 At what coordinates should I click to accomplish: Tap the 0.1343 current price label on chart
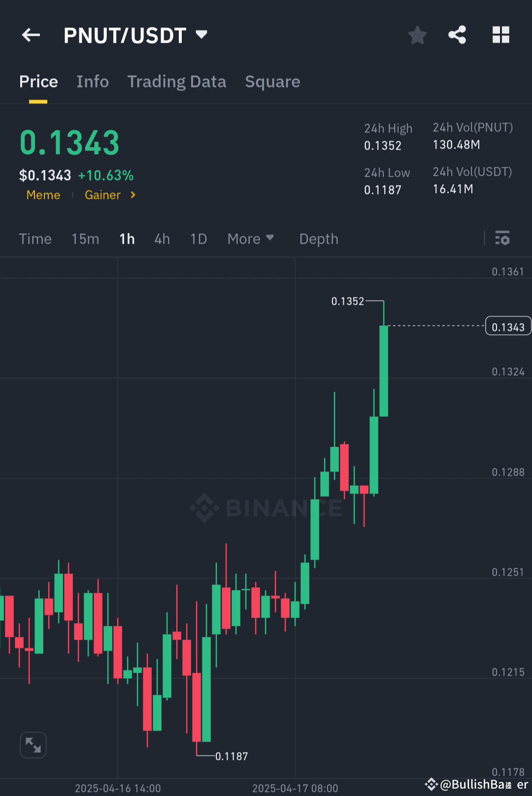[x=508, y=326]
